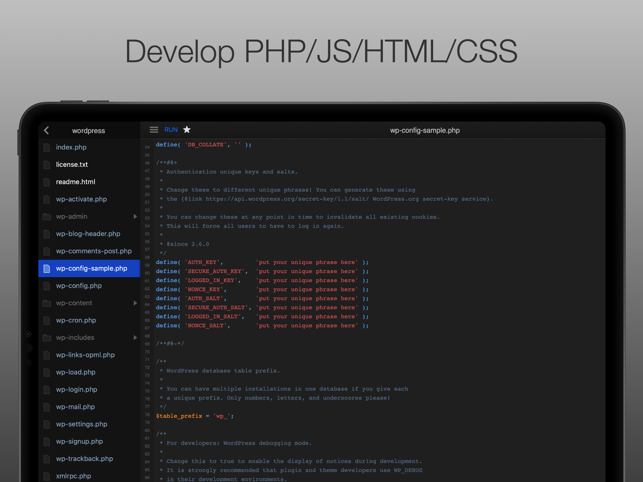Expand the wp-includes folder arrow

coord(135,338)
